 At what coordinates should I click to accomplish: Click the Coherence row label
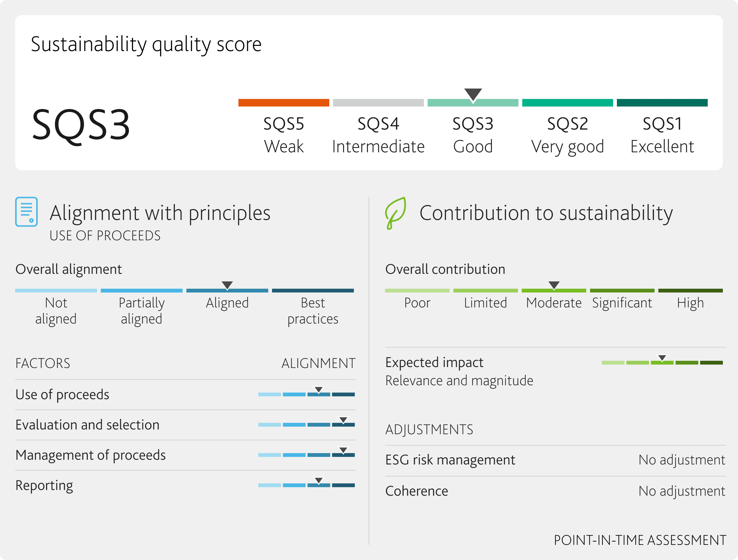pos(416,491)
